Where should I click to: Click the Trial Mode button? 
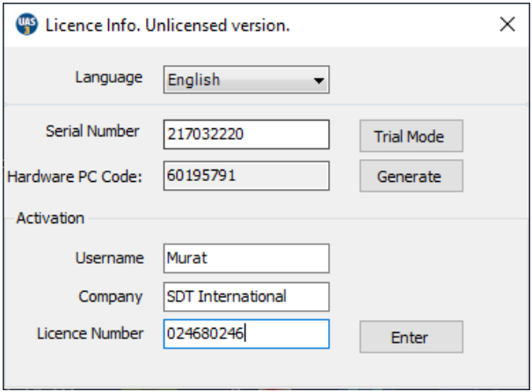coord(410,136)
